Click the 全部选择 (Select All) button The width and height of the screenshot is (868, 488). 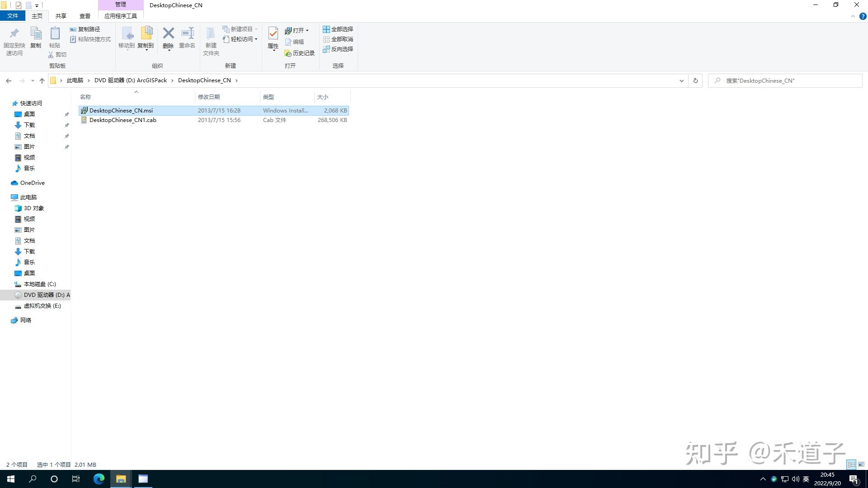(x=338, y=29)
